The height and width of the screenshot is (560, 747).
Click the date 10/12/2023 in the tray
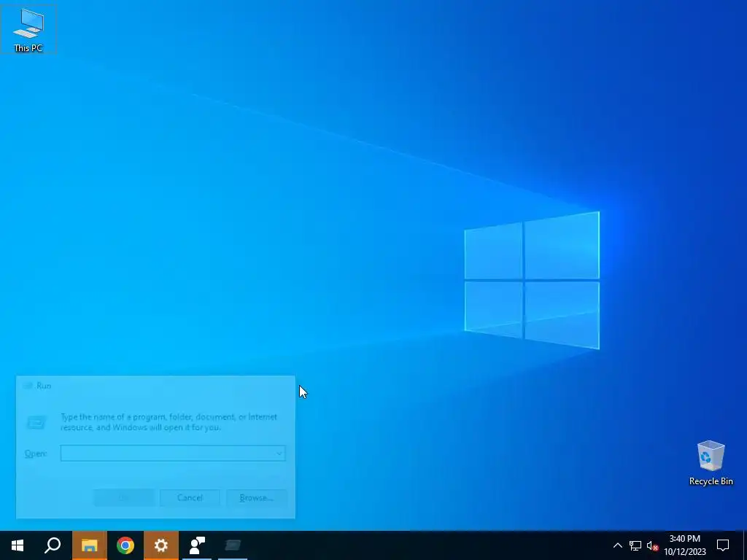(684, 552)
